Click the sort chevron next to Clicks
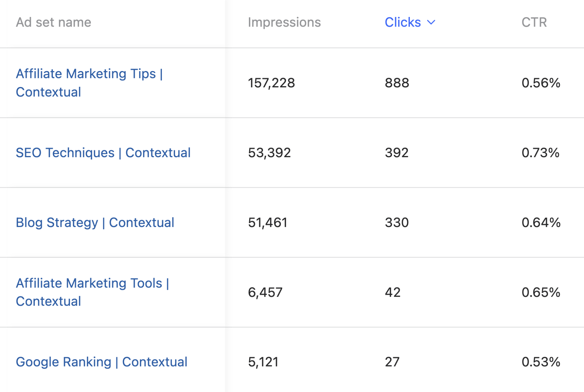This screenshot has height=392, width=584. [x=431, y=22]
